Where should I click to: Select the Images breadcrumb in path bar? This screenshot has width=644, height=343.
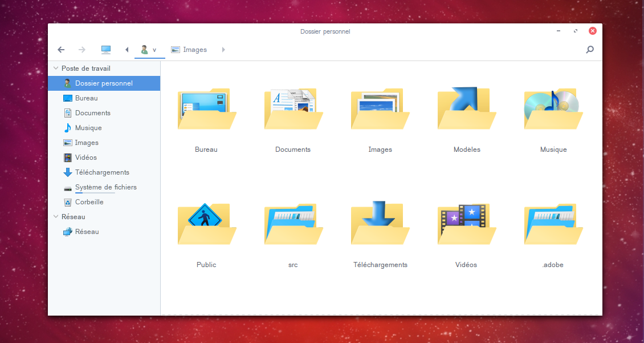click(189, 50)
